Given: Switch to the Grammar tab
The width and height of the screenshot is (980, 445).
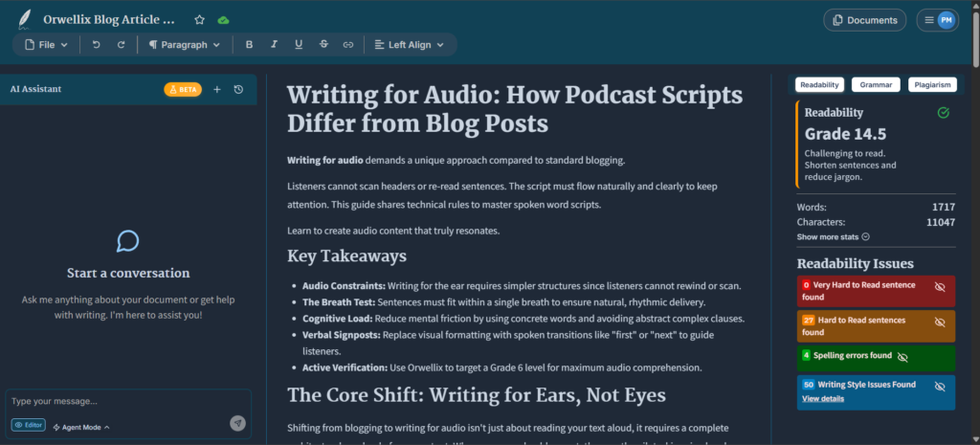Looking at the screenshot, I should 876,84.
